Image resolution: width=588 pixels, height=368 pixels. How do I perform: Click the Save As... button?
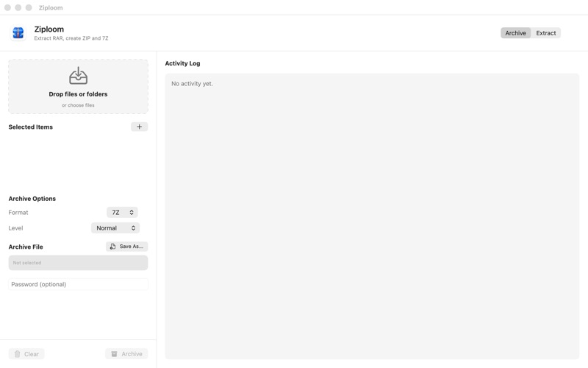coord(126,247)
